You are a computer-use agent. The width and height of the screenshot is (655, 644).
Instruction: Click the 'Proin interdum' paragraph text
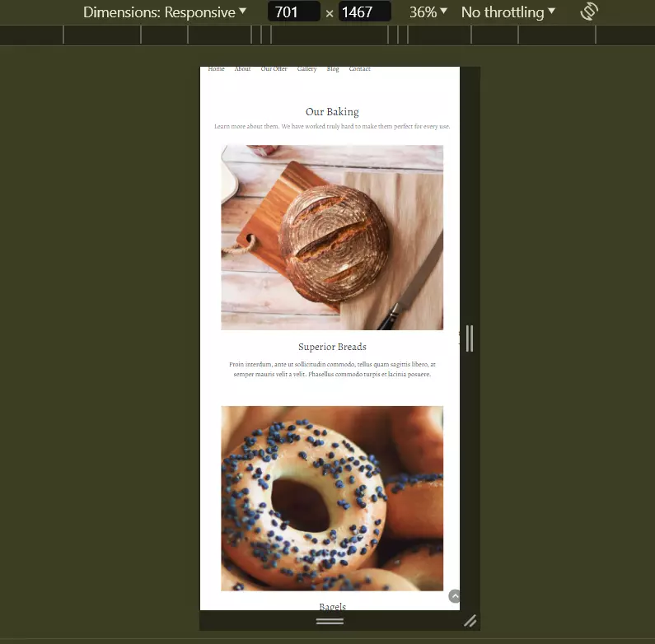pos(332,369)
